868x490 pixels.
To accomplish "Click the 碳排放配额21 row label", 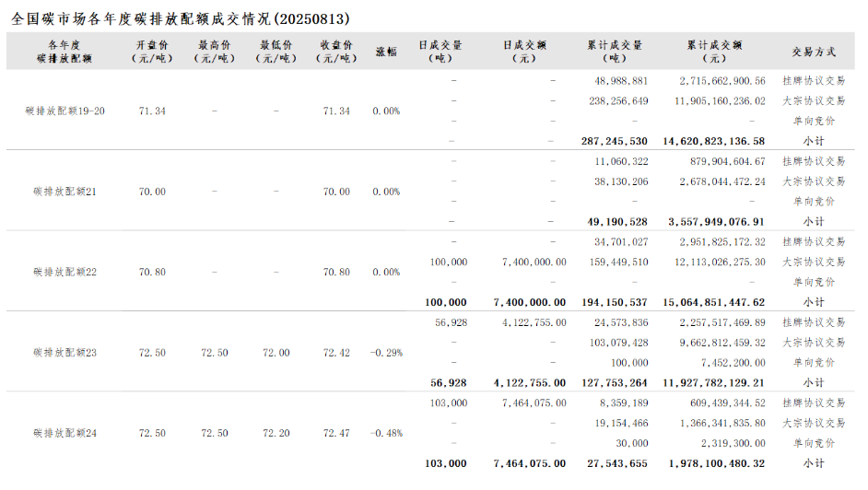I will coord(65,192).
